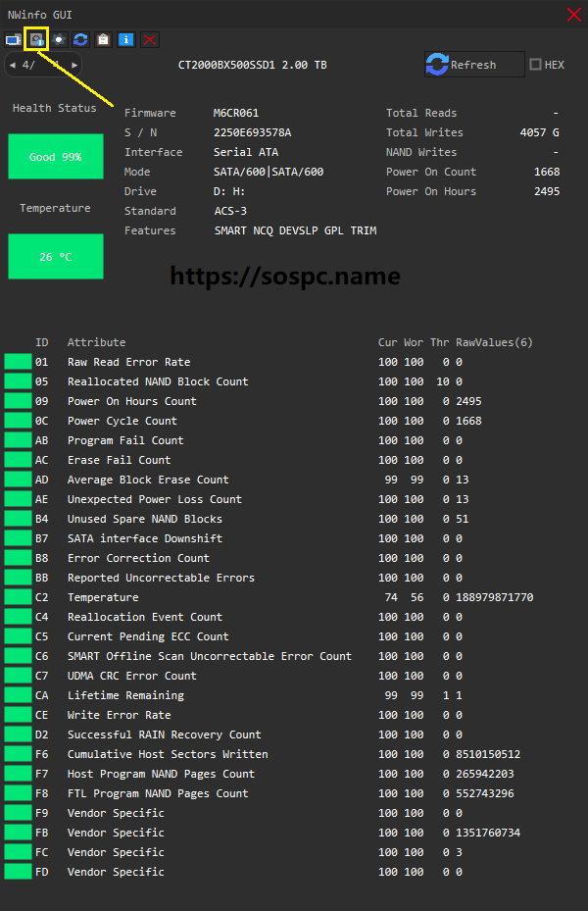Select the Lifetime Remaining attribute row
This screenshot has width=588, height=911.
click(x=125, y=695)
